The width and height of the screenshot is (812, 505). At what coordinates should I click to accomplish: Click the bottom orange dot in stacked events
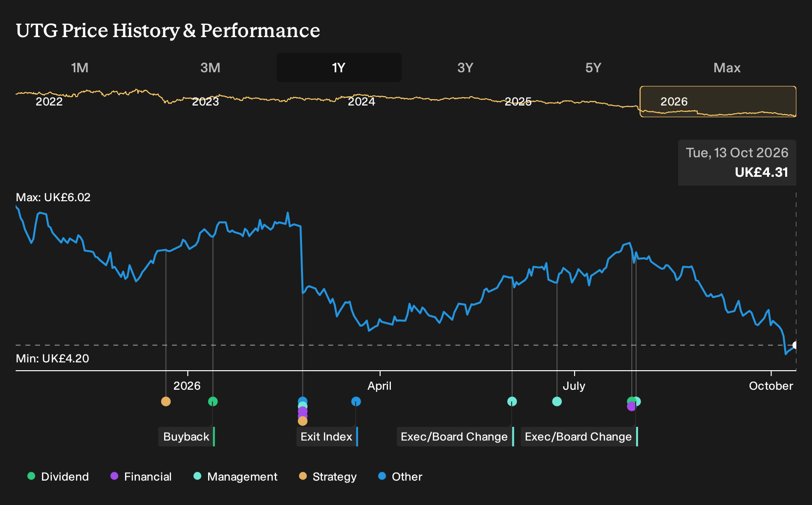pyautogui.click(x=302, y=421)
